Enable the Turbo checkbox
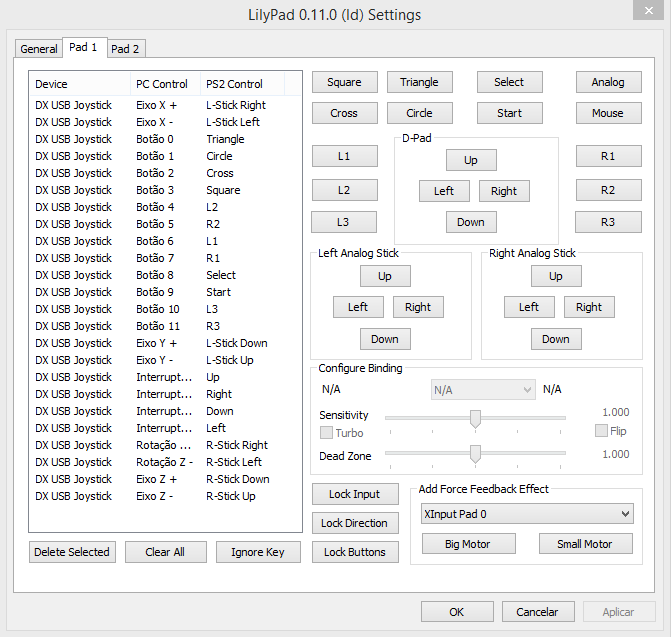Viewport: 671px width, 637px height. tap(326, 433)
